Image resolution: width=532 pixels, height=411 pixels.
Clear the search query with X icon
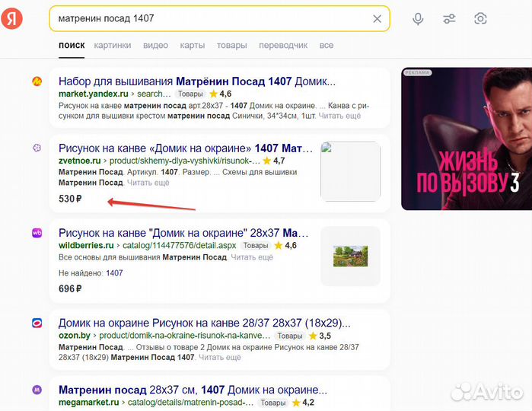point(377,19)
